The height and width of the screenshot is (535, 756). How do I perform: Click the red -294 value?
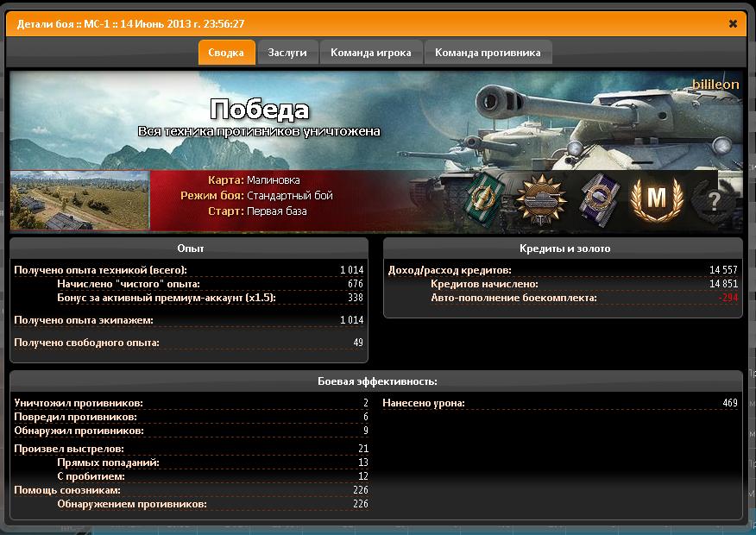[728, 298]
